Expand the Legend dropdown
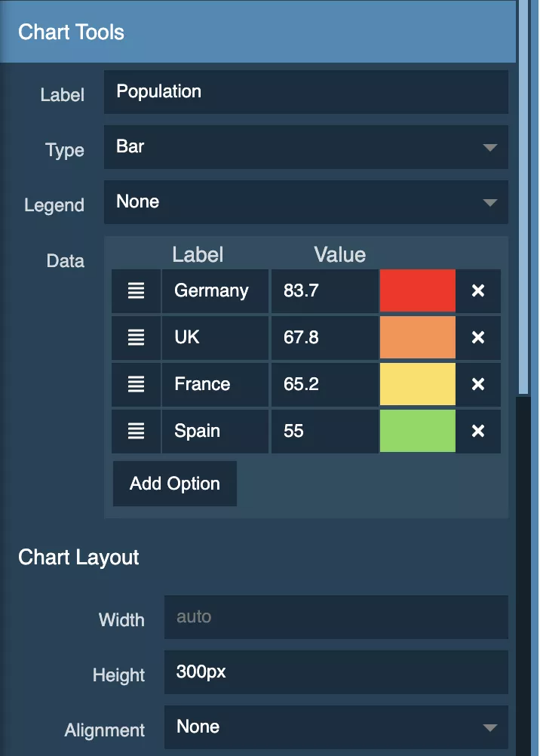Viewport: 540px width, 756px height. (305, 201)
